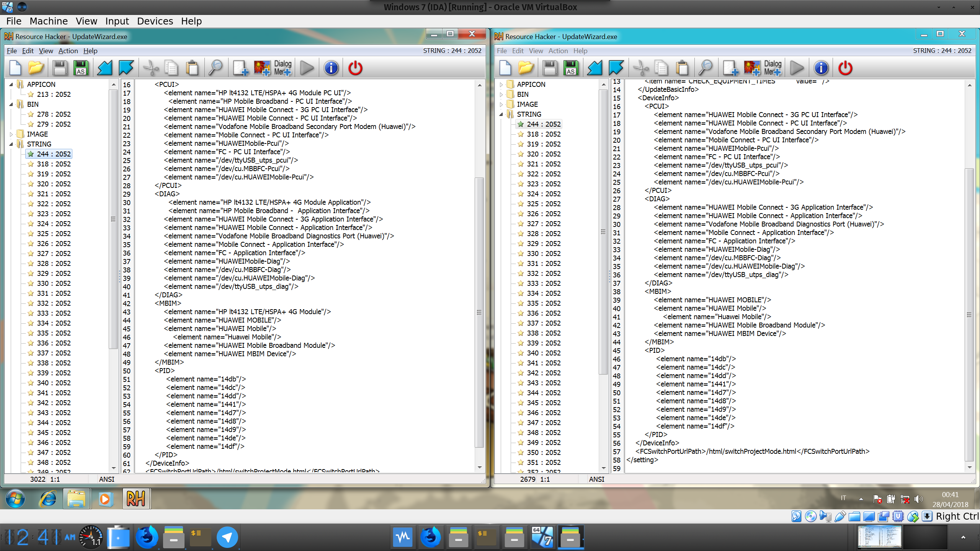The height and width of the screenshot is (551, 980).
Task: Select 244 : 2052 in right window tree
Action: [544, 124]
